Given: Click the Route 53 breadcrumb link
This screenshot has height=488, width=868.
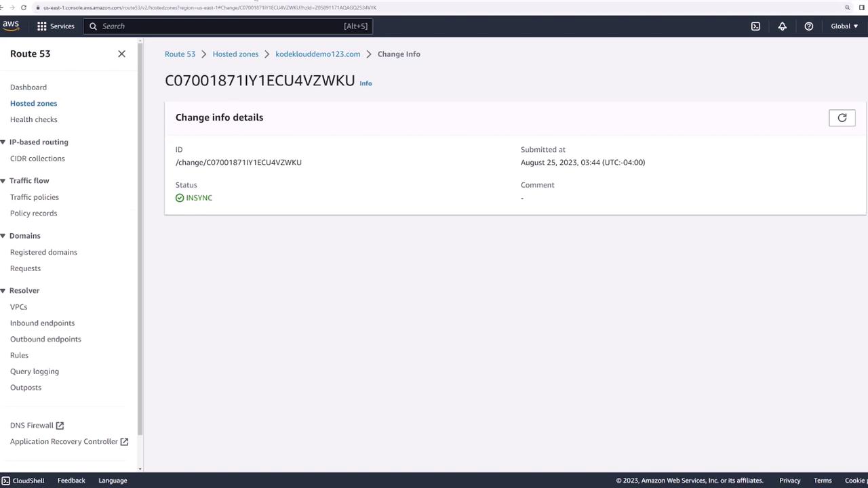Looking at the screenshot, I should (x=180, y=54).
